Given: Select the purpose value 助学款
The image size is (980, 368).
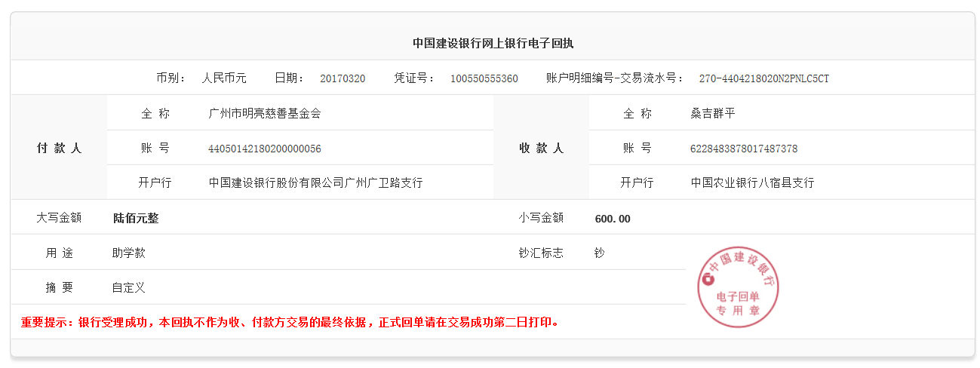Looking at the screenshot, I should tap(129, 253).
